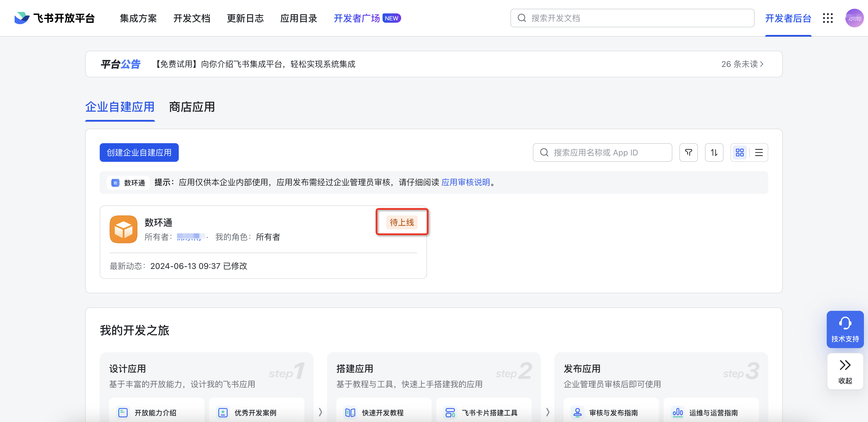
Task: Open the 应用审核说明 link
Action: [465, 182]
